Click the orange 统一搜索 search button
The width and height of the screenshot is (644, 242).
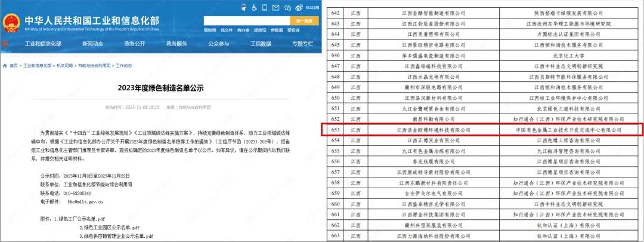click(x=304, y=21)
